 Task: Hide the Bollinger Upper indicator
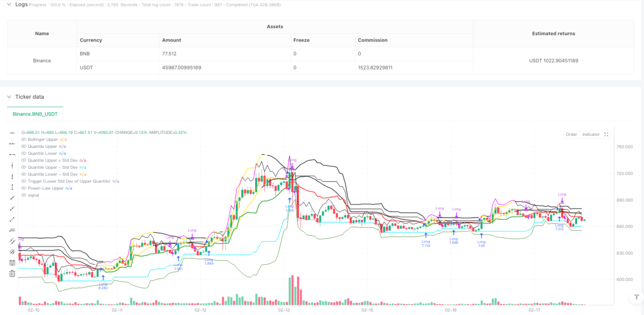24,139
